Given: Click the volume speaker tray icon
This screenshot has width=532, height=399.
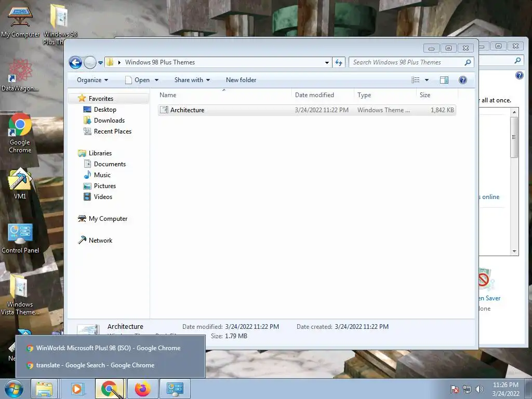Looking at the screenshot, I should coord(479,390).
